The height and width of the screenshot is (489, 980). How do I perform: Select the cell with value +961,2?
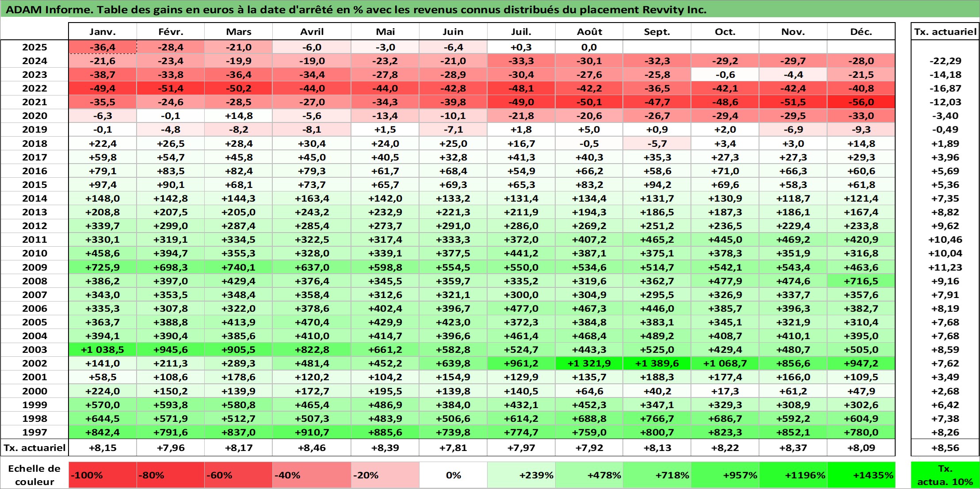point(521,363)
